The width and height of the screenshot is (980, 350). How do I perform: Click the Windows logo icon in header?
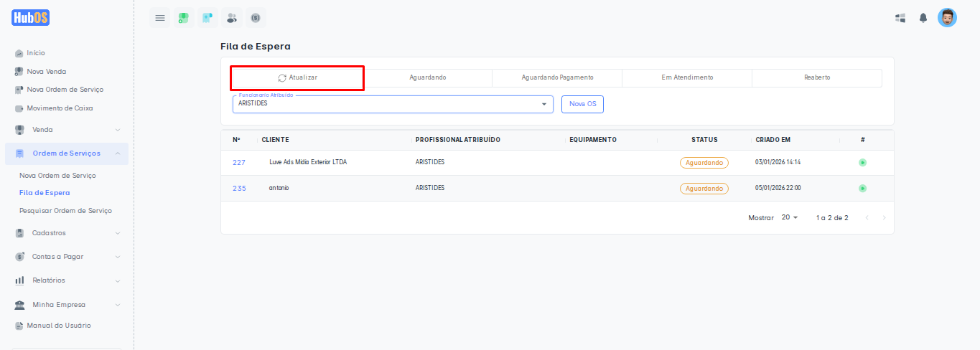click(x=900, y=18)
